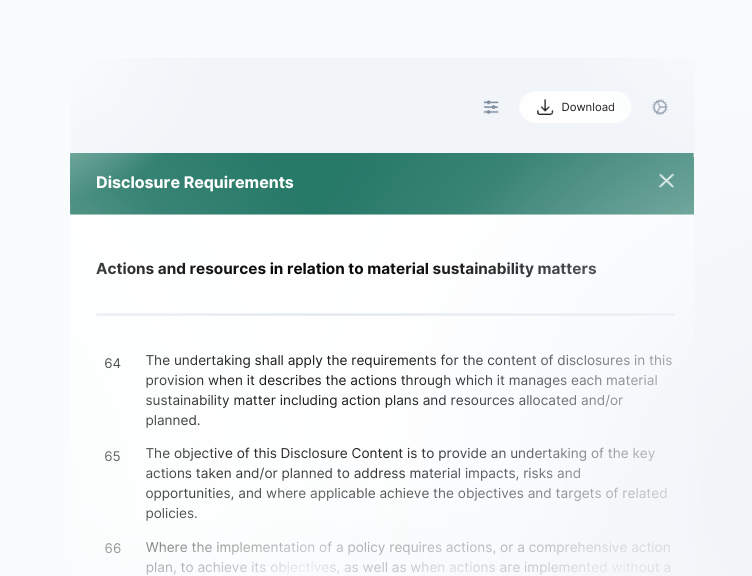Open settings via the gear icon
The height and width of the screenshot is (576, 752).
click(x=660, y=107)
